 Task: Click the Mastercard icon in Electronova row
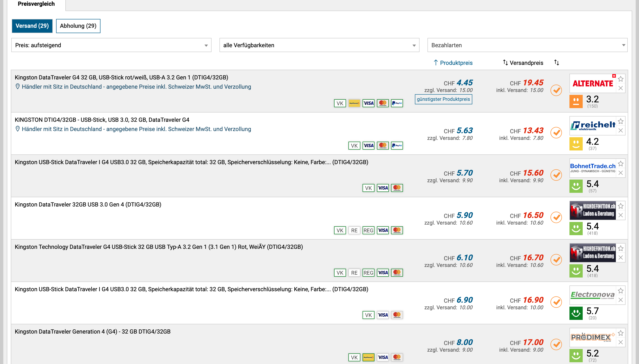click(397, 315)
